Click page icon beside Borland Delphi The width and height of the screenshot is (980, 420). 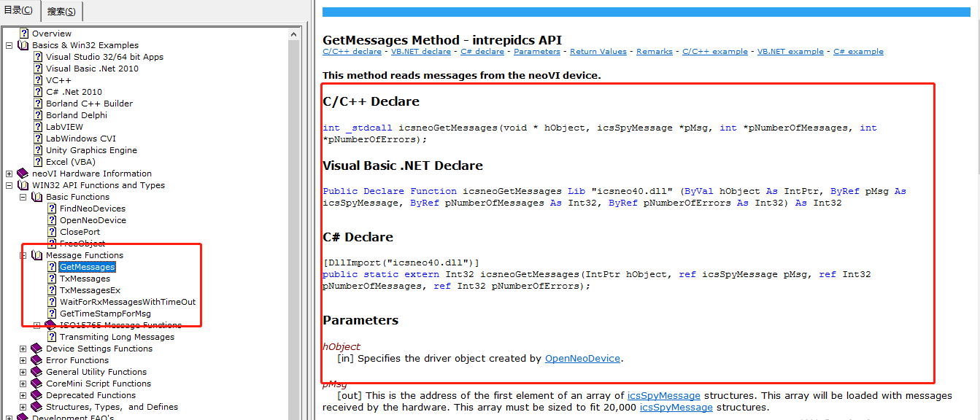pos(38,115)
